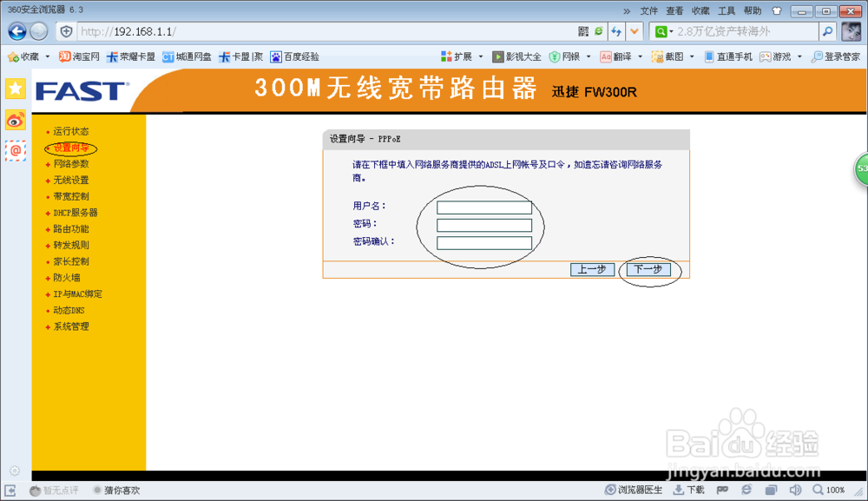The height and width of the screenshot is (501, 868).
Task: Open 百度经验 bookmark
Action: pos(294,56)
